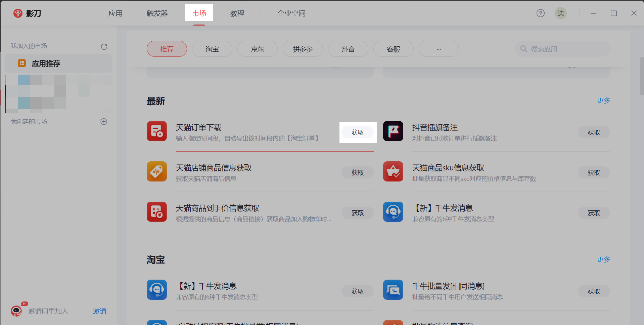
Task: Select the 淘宝 category filter
Action: click(212, 49)
